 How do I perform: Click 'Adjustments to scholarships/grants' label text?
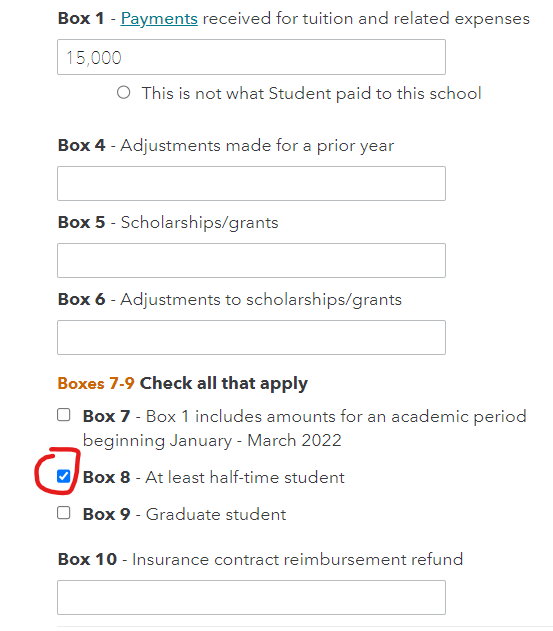click(261, 300)
